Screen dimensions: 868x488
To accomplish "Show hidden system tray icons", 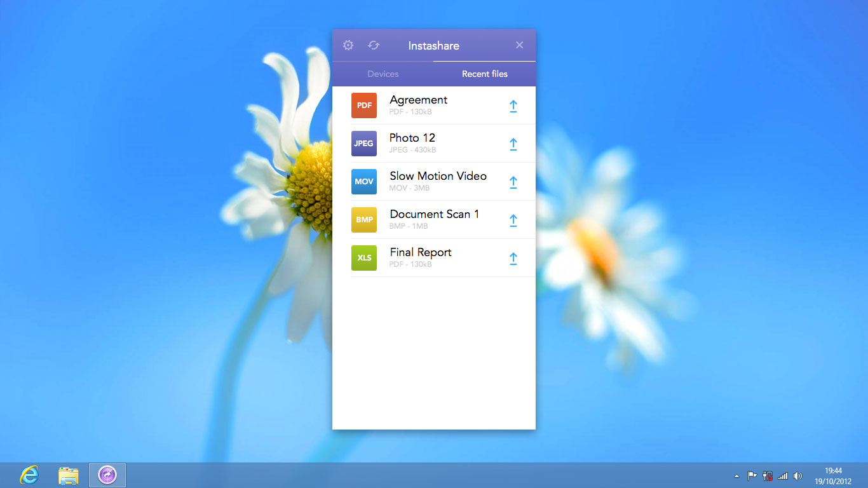I will coord(736,476).
